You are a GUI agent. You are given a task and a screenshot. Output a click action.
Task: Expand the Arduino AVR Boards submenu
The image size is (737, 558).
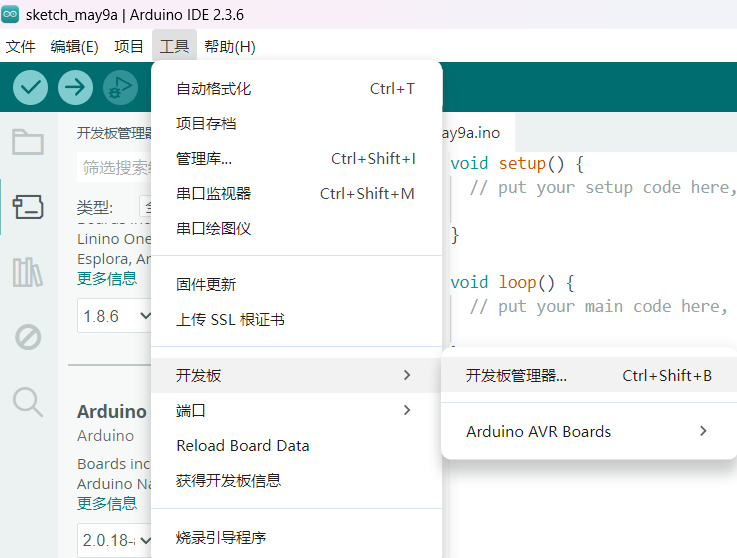point(589,431)
